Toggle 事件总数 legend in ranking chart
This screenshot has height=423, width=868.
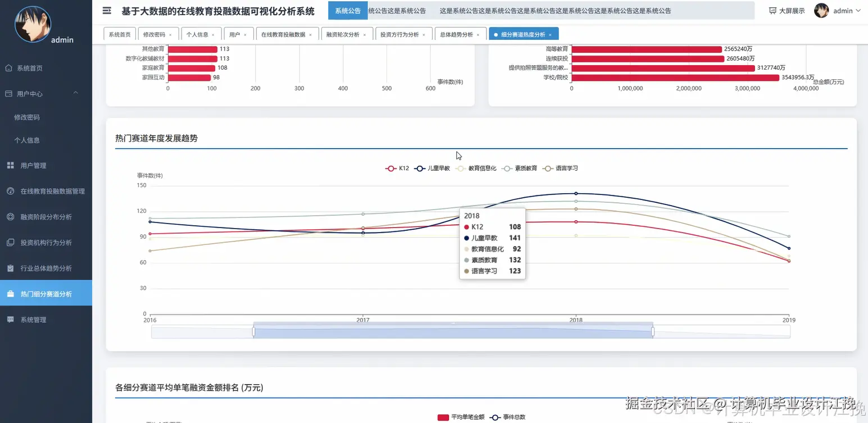(x=507, y=417)
